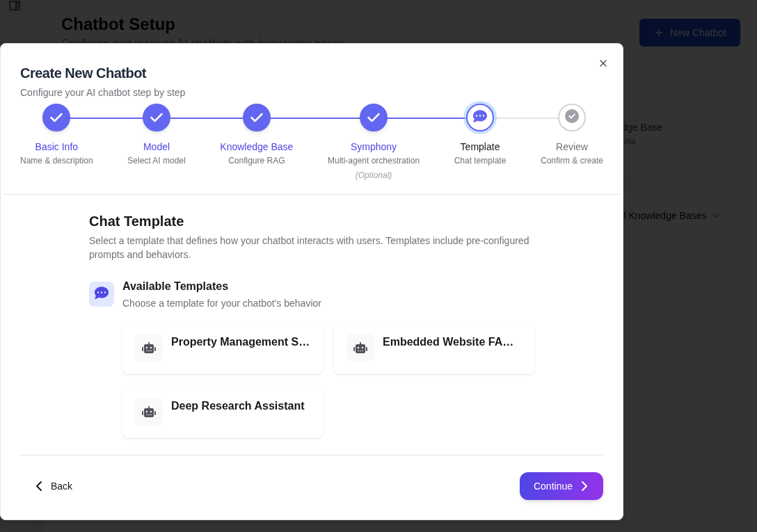Image resolution: width=757 pixels, height=532 pixels.
Task: Click the Model step checkmark icon
Action: coord(157,118)
